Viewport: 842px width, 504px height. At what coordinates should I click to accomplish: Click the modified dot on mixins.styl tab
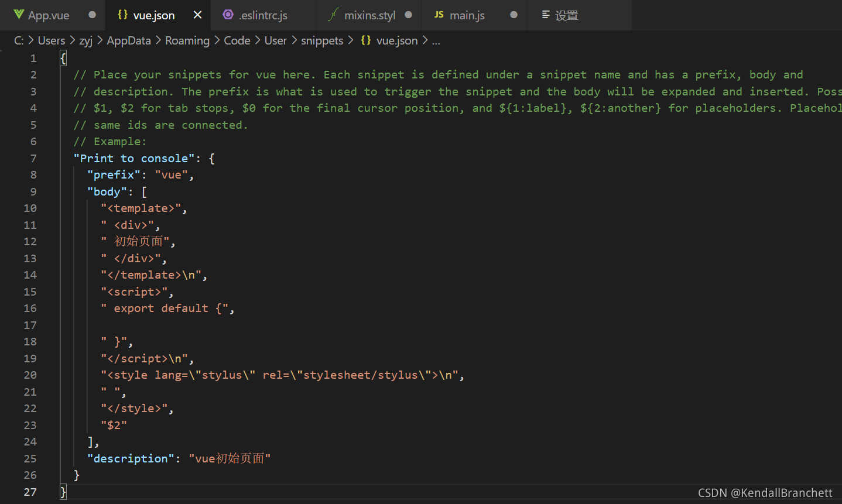410,15
